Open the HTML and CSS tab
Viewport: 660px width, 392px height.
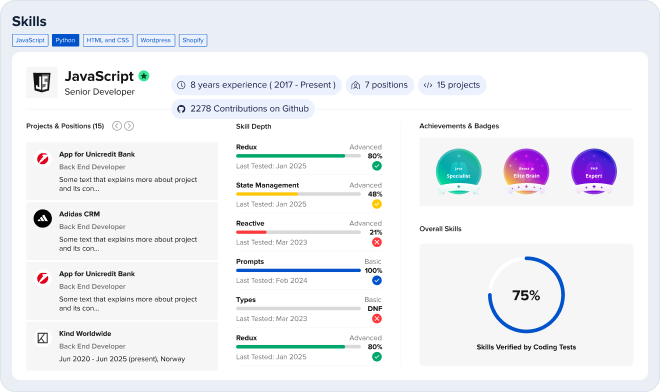pos(108,40)
